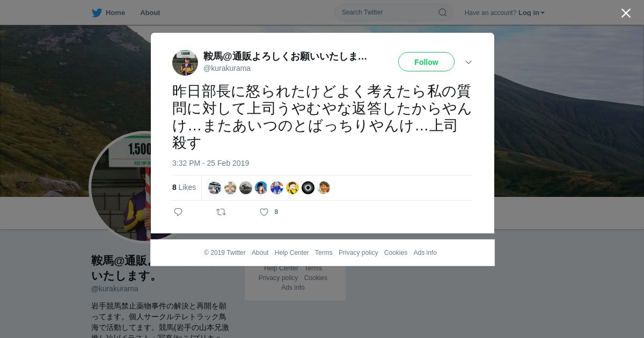644x338 pixels.
Task: Open Ads info link in overlay footer
Action: pos(425,253)
